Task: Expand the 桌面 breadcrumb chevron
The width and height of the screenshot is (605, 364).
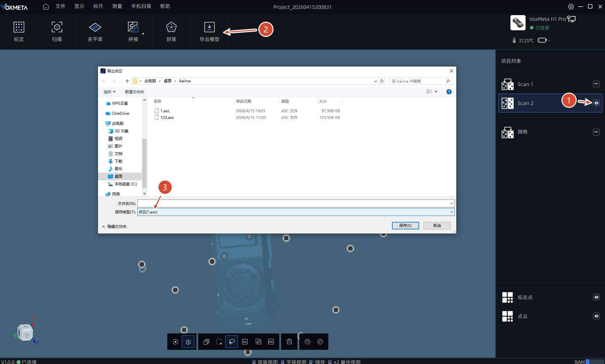Action: [x=175, y=81]
